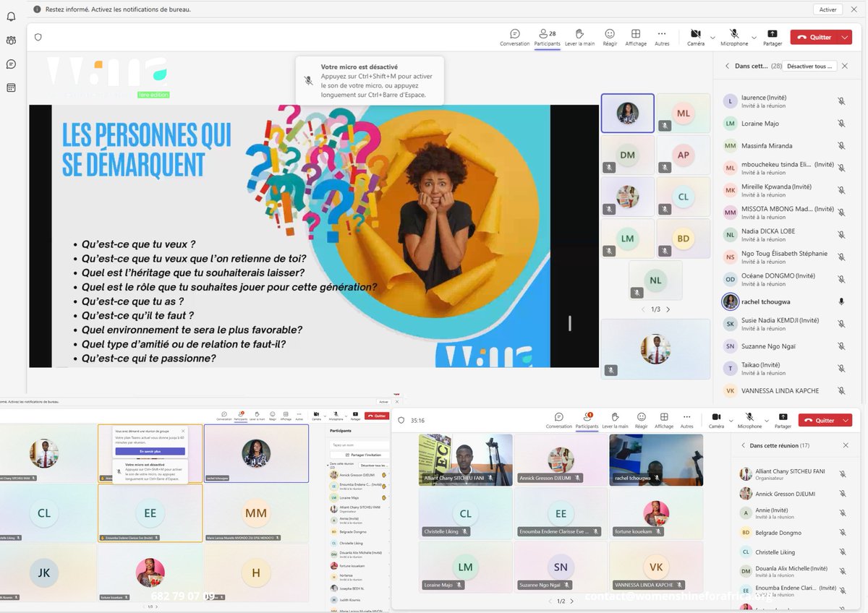Select the BD participant tile
The image size is (868, 613).
(683, 239)
